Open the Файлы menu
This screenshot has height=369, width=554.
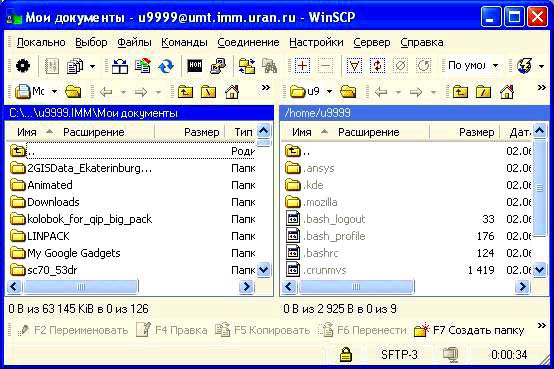[x=134, y=42]
